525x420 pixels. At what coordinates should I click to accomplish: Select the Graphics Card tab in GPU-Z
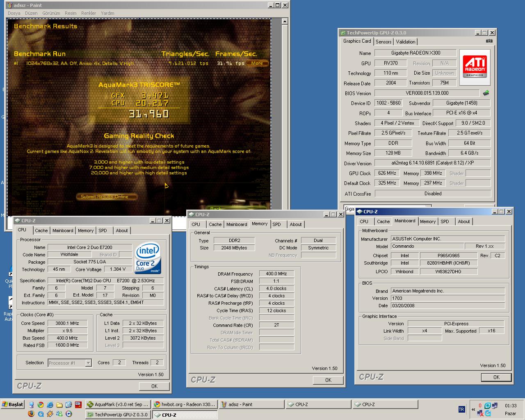point(357,41)
